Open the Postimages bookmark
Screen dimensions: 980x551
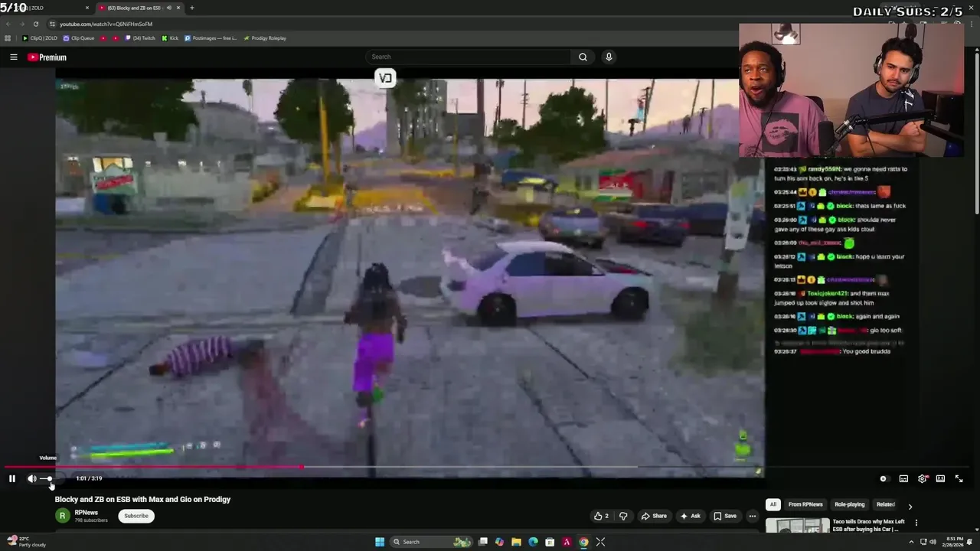pos(211,38)
